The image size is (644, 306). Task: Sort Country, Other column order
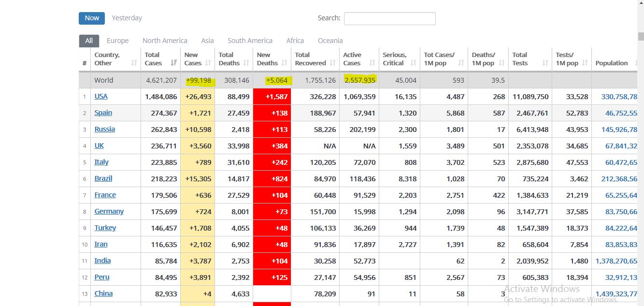134,63
